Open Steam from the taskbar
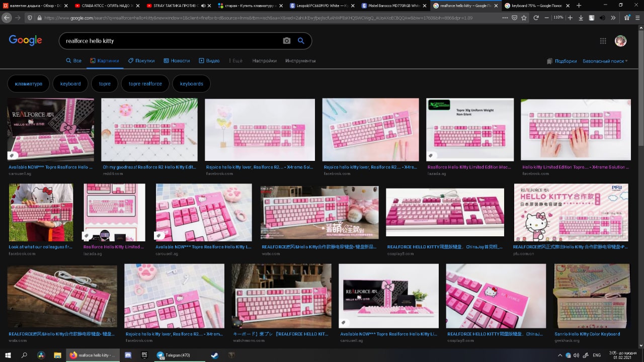The image size is (644, 362). click(x=214, y=355)
